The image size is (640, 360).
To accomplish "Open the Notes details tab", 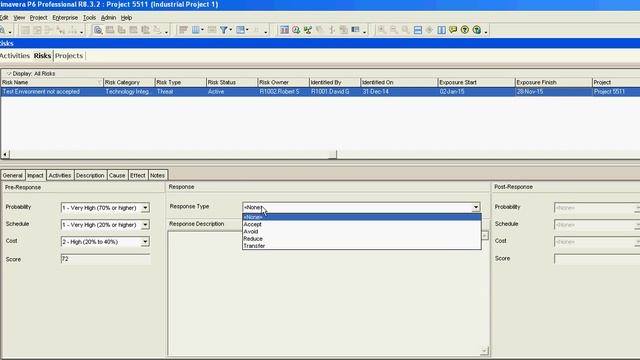I will tap(157, 175).
